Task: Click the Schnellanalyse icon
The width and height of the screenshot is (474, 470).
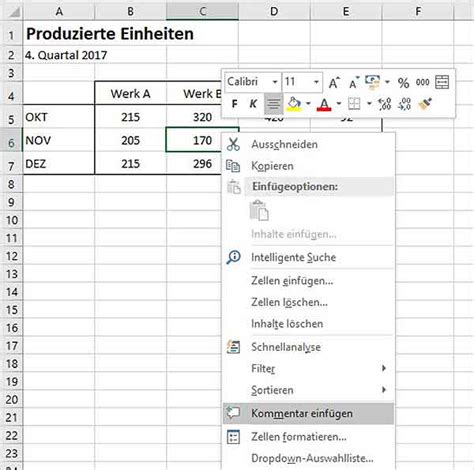Action: click(233, 347)
